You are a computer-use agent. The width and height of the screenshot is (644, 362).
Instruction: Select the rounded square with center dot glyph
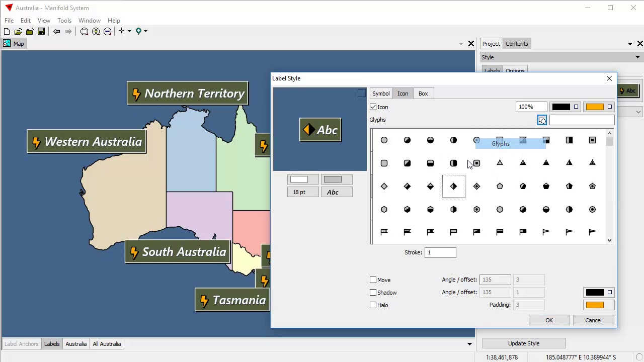click(x=476, y=163)
